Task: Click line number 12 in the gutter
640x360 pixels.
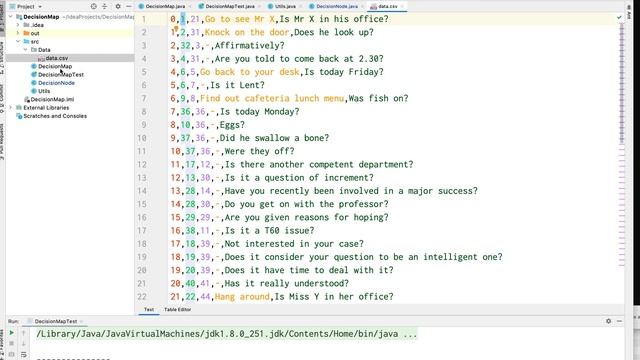Action: [142, 164]
